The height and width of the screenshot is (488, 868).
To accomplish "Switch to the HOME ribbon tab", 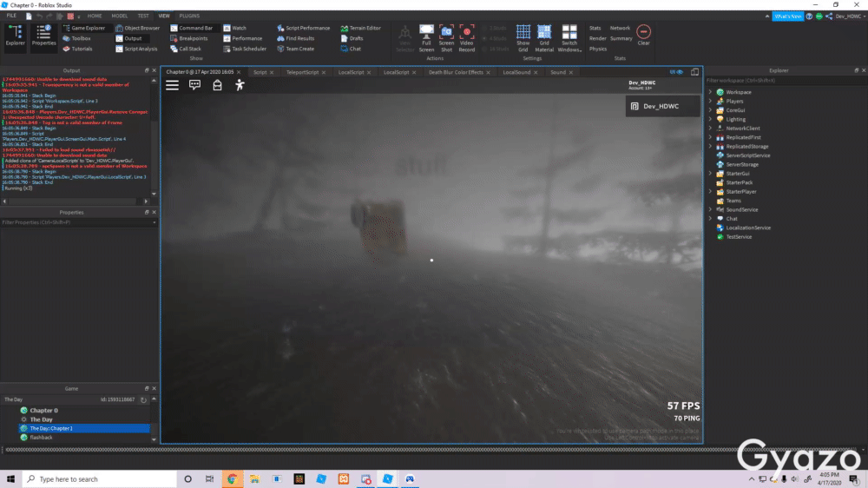I will [95, 16].
